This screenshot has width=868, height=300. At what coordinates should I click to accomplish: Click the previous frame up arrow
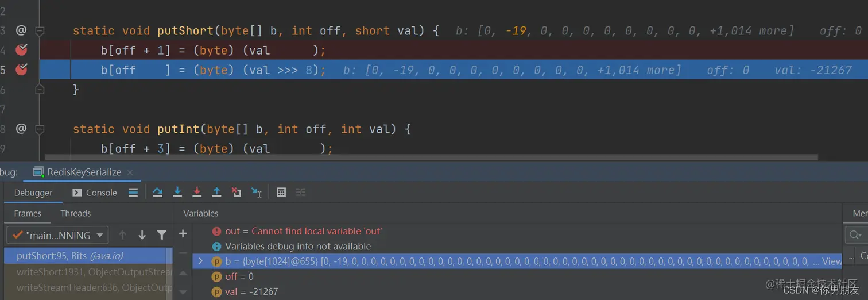(122, 235)
